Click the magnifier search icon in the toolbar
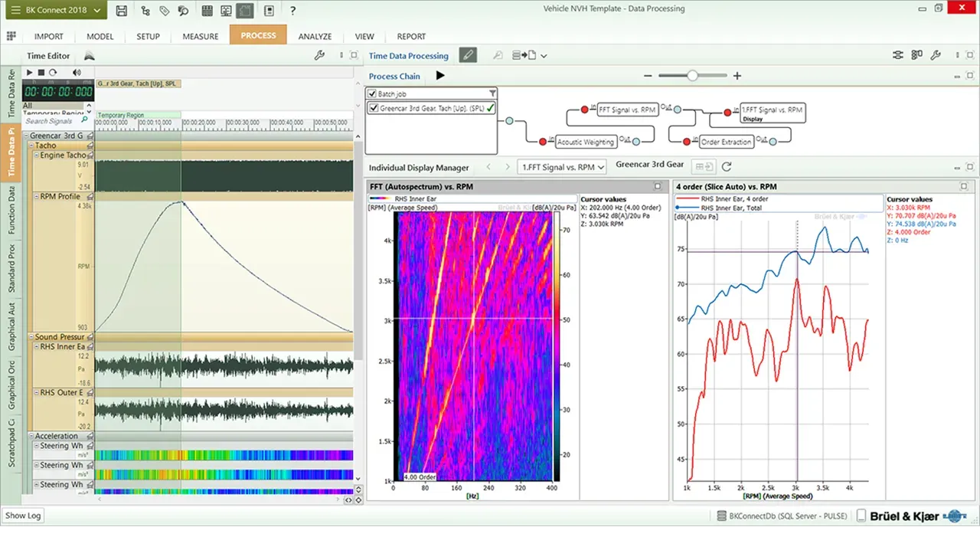Screen dimensions: 980x560 point(182,10)
